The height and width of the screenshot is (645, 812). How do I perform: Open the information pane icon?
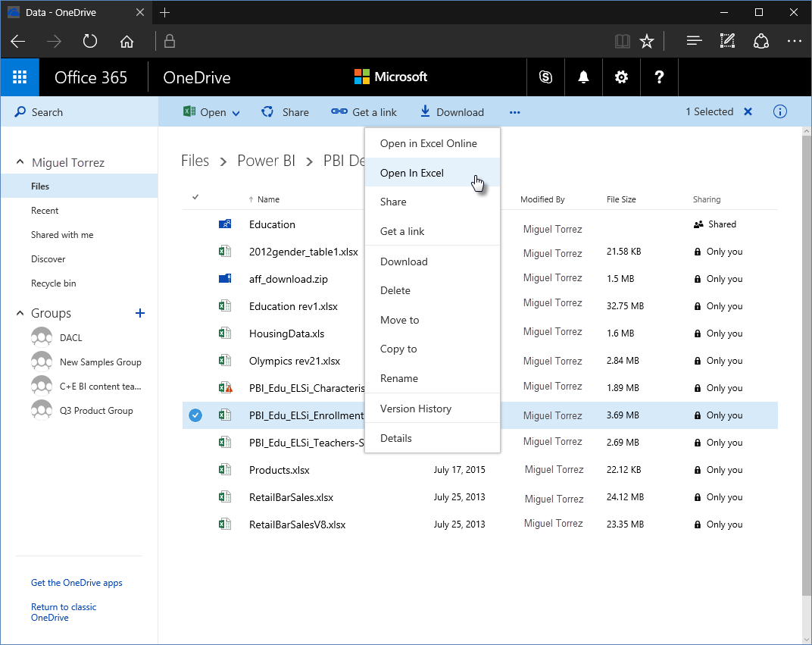[779, 111]
